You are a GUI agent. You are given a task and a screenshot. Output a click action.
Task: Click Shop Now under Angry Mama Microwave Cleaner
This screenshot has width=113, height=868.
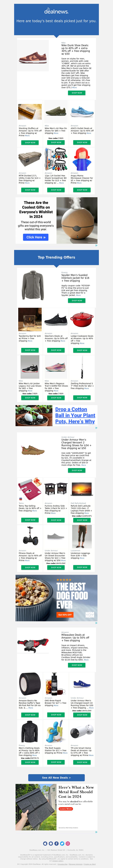click(x=82, y=190)
